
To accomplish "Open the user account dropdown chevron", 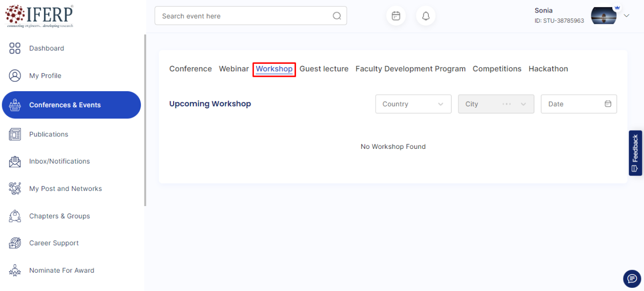I will coord(627,16).
